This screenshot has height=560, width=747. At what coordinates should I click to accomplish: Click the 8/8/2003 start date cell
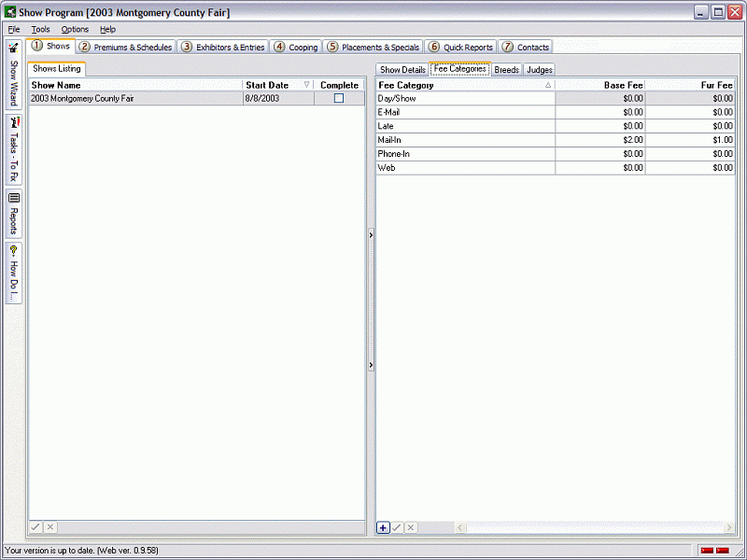[x=278, y=99]
